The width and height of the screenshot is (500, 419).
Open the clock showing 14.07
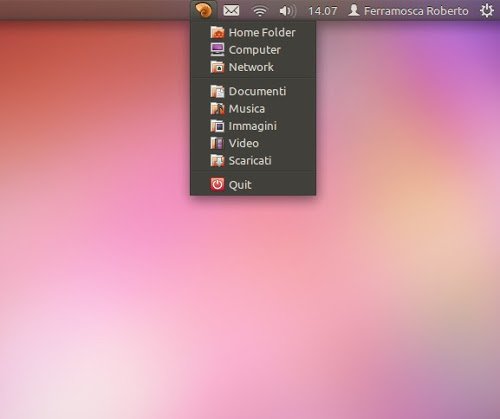click(322, 11)
